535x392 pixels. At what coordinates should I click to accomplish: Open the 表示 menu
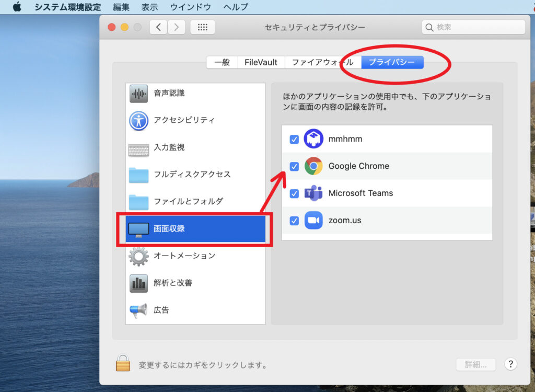coord(149,7)
